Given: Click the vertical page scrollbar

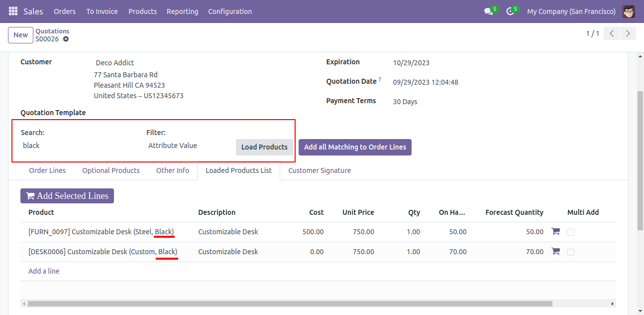Looking at the screenshot, I should tap(640, 159).
